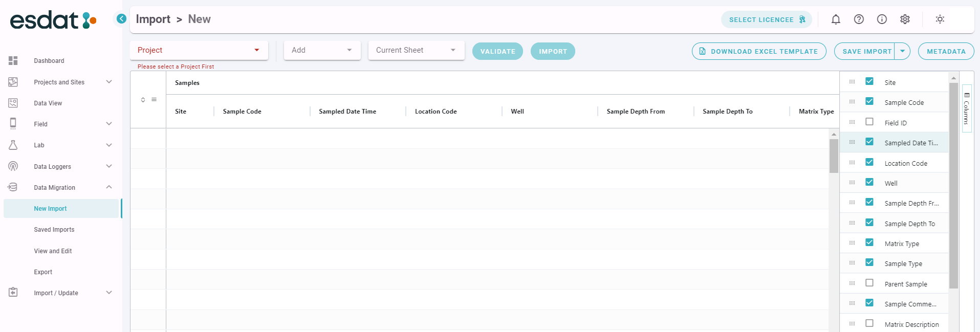
Task: Click the Dashboard sidebar icon
Action: pyautogui.click(x=13, y=61)
